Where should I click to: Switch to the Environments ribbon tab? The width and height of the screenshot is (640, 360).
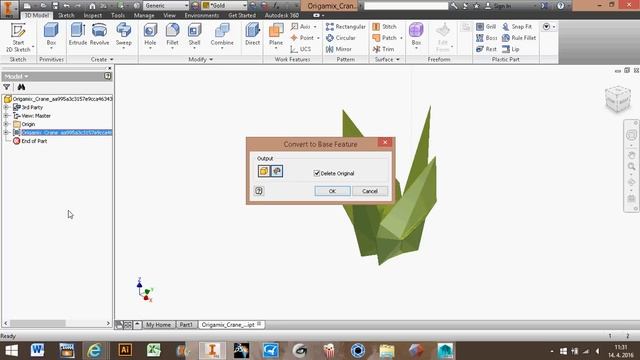tap(202, 16)
